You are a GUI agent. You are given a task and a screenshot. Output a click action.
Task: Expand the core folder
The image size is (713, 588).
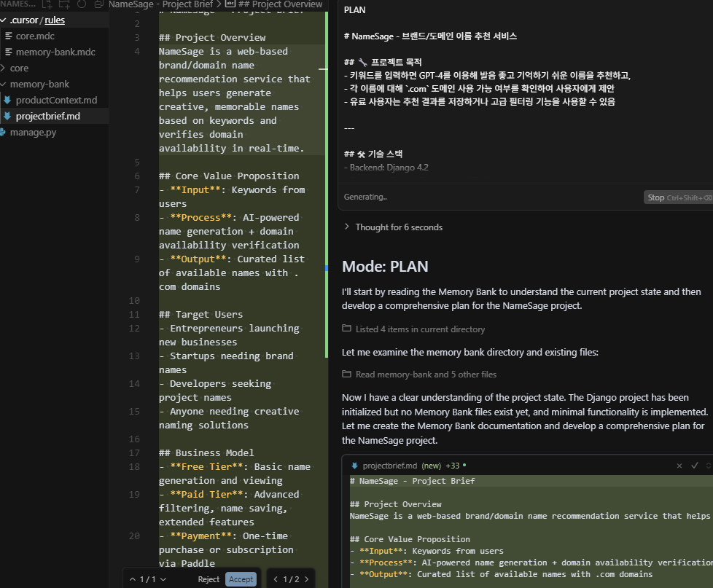(x=3, y=68)
